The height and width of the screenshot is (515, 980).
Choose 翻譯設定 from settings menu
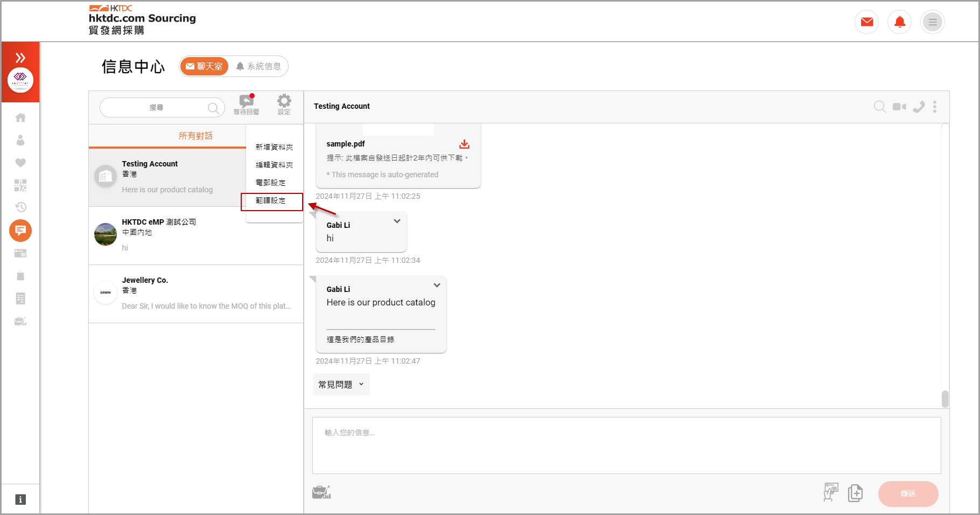[271, 201]
